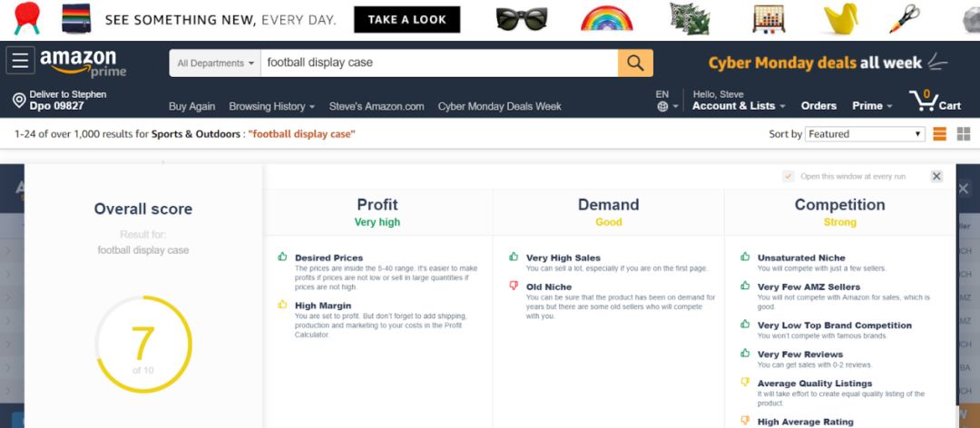Click the red ping pong paddle thumbnail
This screenshot has width=980, height=428.
click(27, 18)
